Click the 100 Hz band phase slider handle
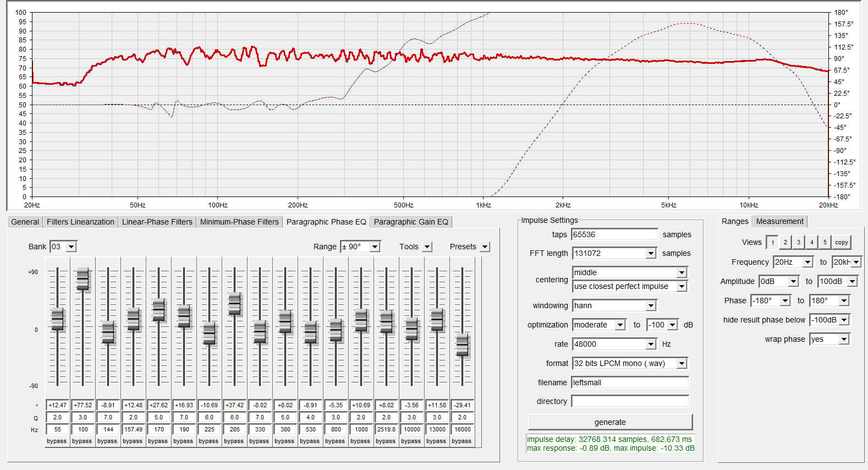Viewport: 868px width, 470px height. tap(83, 279)
